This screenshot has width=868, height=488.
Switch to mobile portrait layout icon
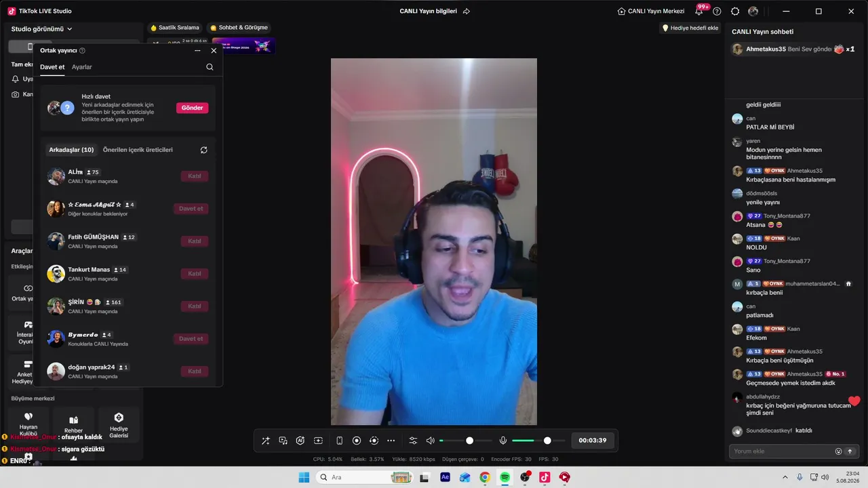click(x=340, y=441)
